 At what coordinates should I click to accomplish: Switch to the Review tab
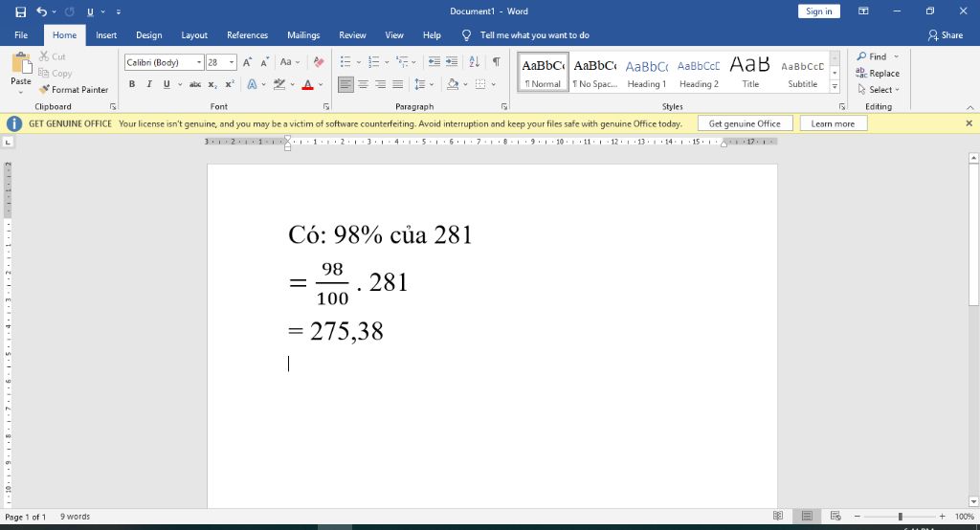click(352, 35)
